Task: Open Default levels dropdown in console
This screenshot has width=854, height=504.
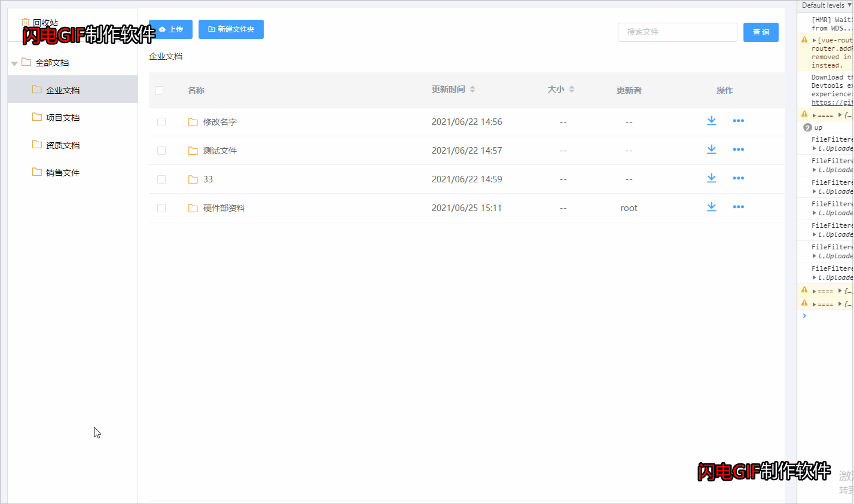Action: (x=827, y=5)
